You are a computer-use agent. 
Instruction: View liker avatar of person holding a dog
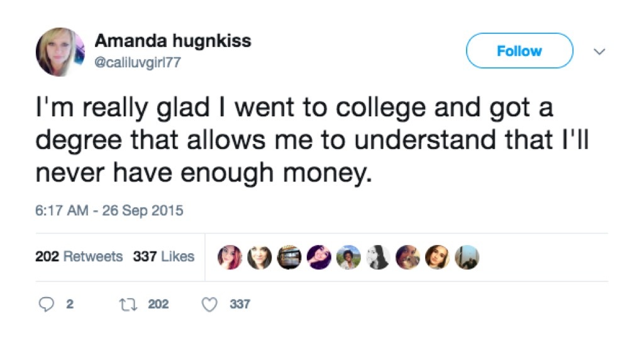pos(408,257)
